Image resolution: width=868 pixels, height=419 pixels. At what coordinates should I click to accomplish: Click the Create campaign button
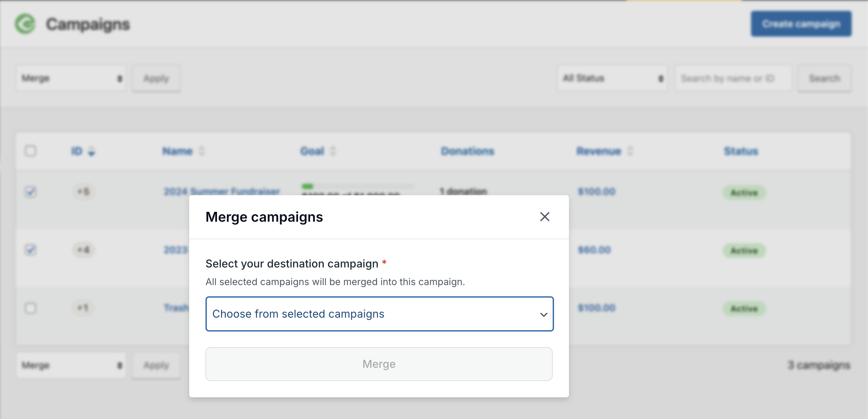coord(802,23)
